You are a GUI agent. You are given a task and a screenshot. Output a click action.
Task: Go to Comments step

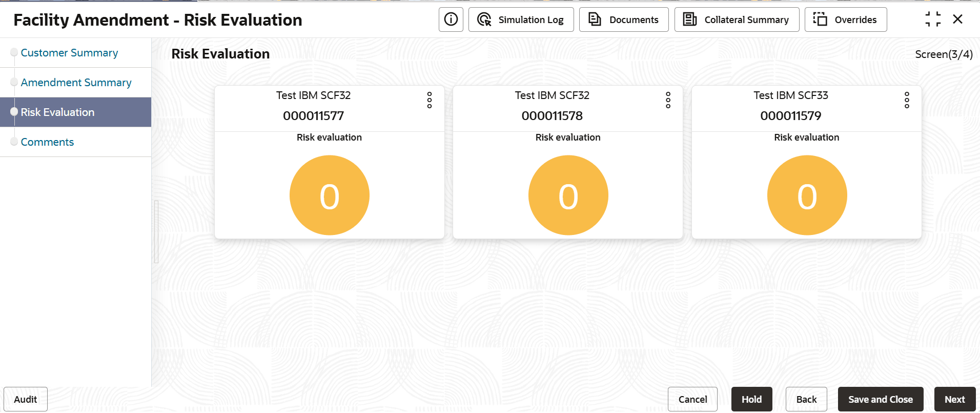point(47,142)
